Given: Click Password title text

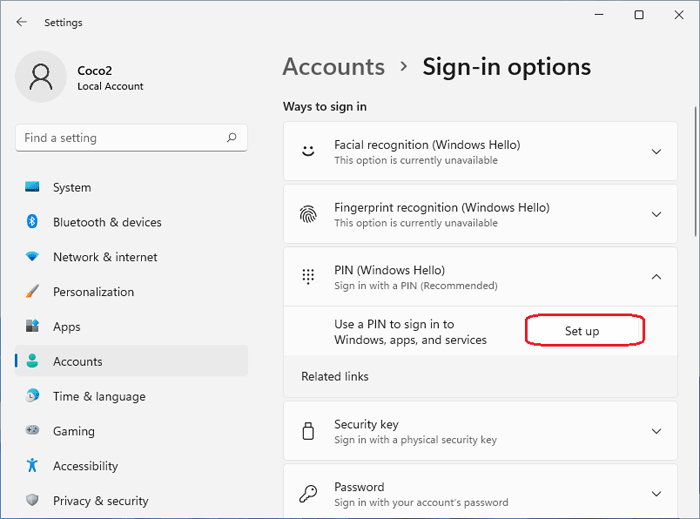Looking at the screenshot, I should (x=359, y=487).
